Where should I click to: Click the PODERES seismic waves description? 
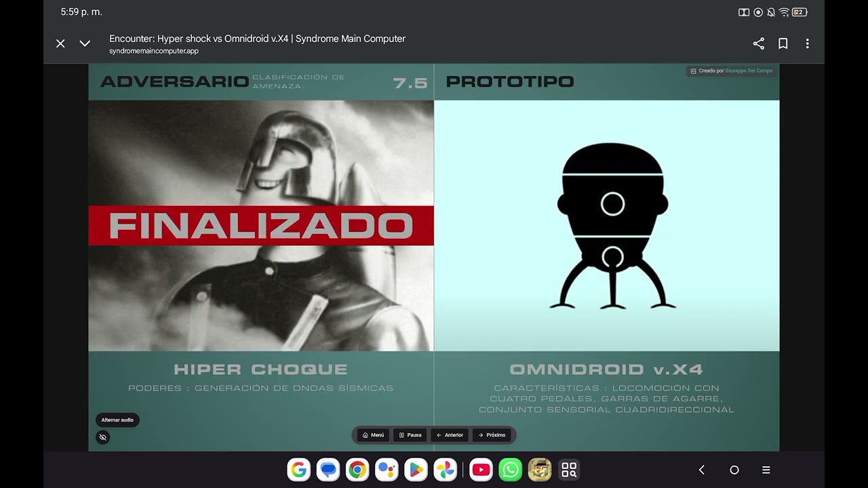tap(261, 388)
